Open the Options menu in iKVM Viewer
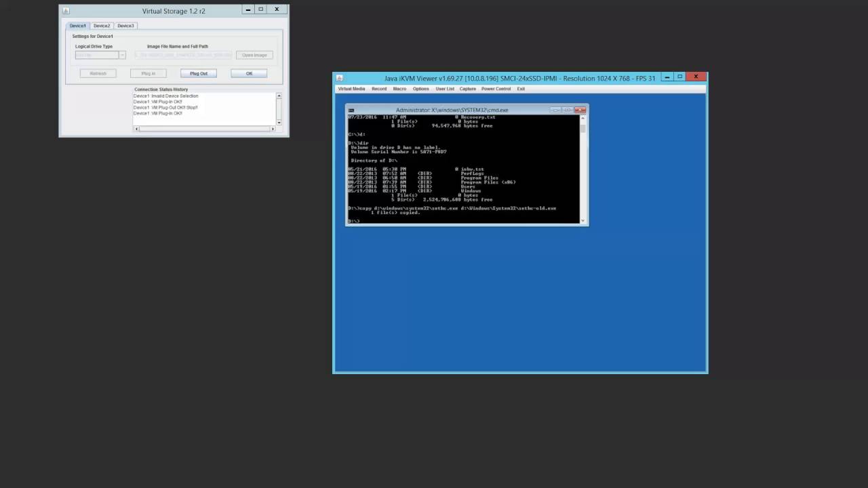Screen dimensions: 868x488 point(420,89)
